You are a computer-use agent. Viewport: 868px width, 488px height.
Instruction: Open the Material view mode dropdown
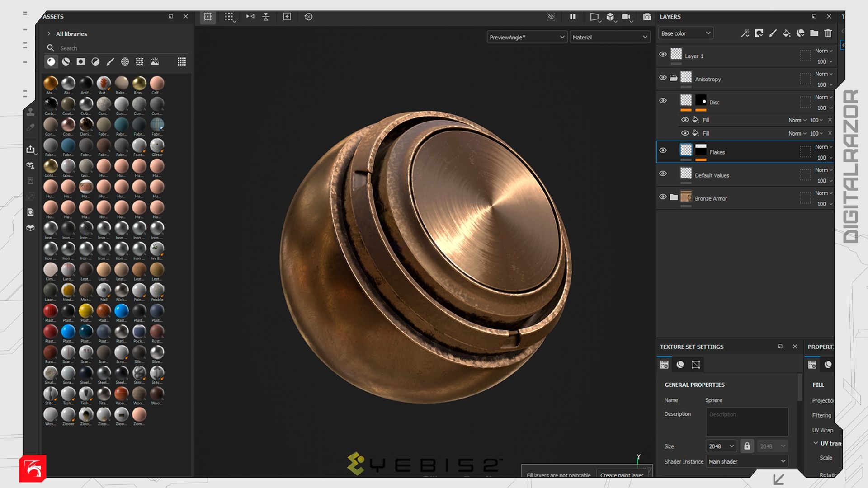click(609, 37)
